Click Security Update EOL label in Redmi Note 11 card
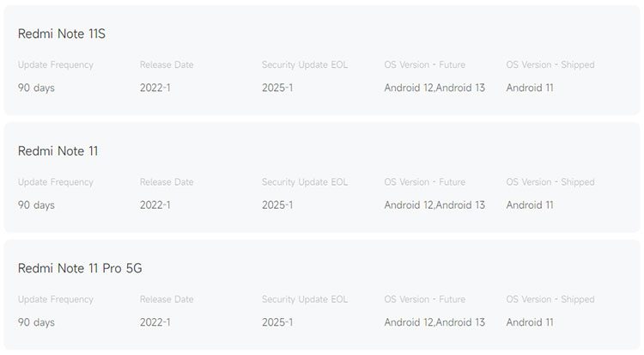The image size is (644, 355). pos(305,182)
